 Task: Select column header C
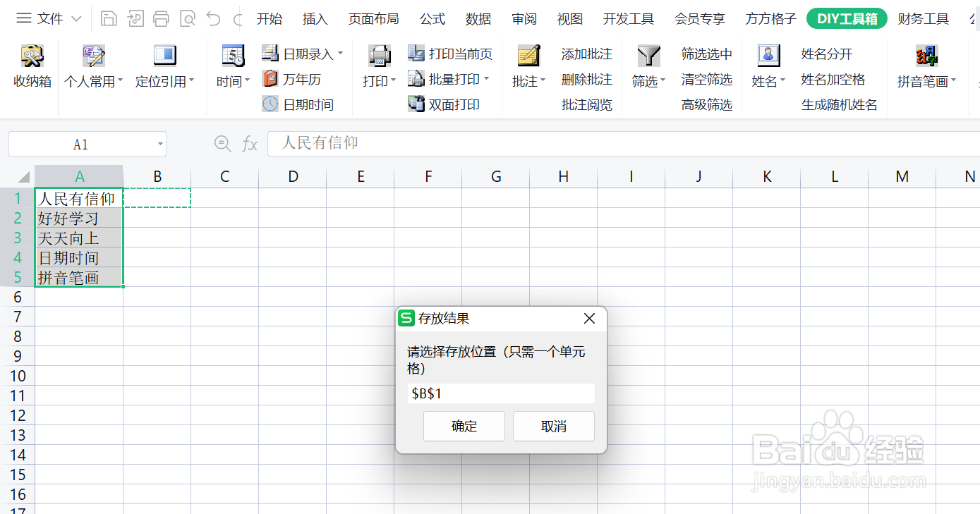click(x=225, y=176)
